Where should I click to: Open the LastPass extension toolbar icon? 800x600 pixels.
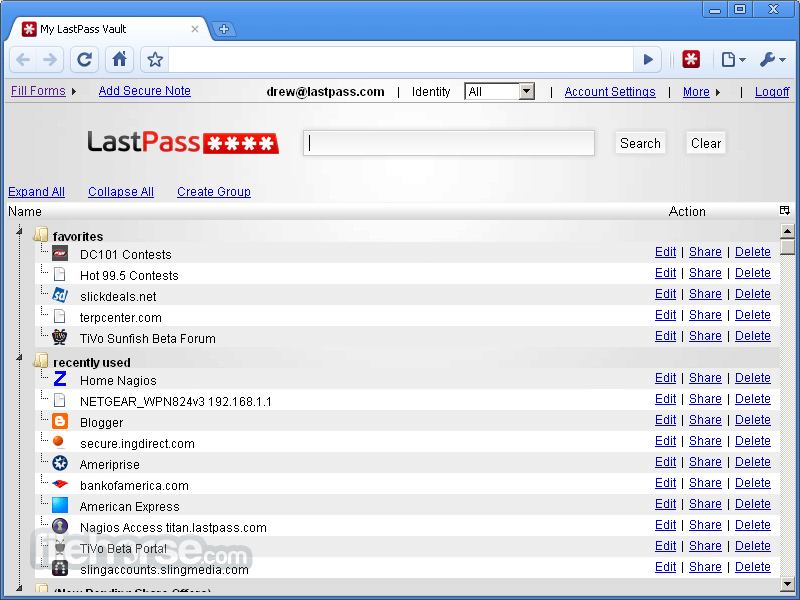691,59
